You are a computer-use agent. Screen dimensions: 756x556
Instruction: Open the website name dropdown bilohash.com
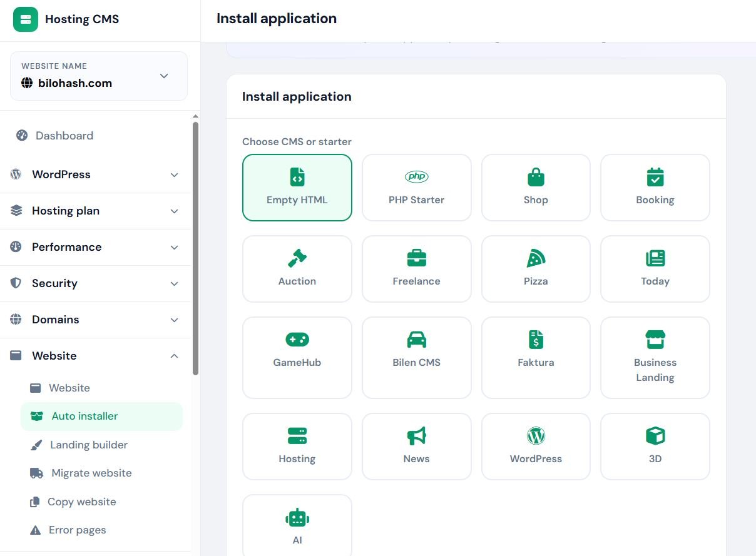point(99,76)
